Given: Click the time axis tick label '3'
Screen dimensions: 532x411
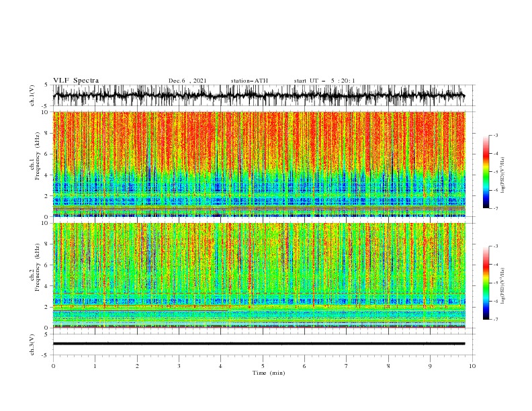Looking at the screenshot, I should (179, 366).
